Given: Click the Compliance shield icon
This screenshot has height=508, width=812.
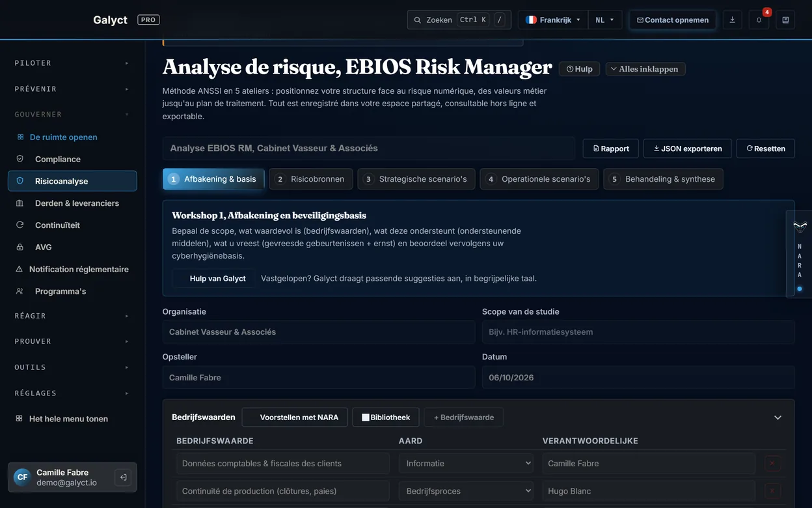Looking at the screenshot, I should click(20, 159).
